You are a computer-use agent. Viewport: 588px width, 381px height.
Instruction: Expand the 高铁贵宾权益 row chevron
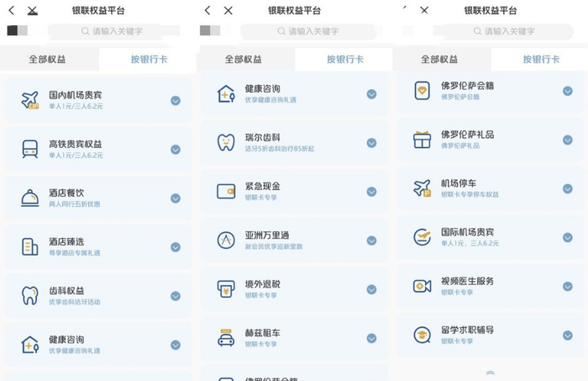pos(176,150)
